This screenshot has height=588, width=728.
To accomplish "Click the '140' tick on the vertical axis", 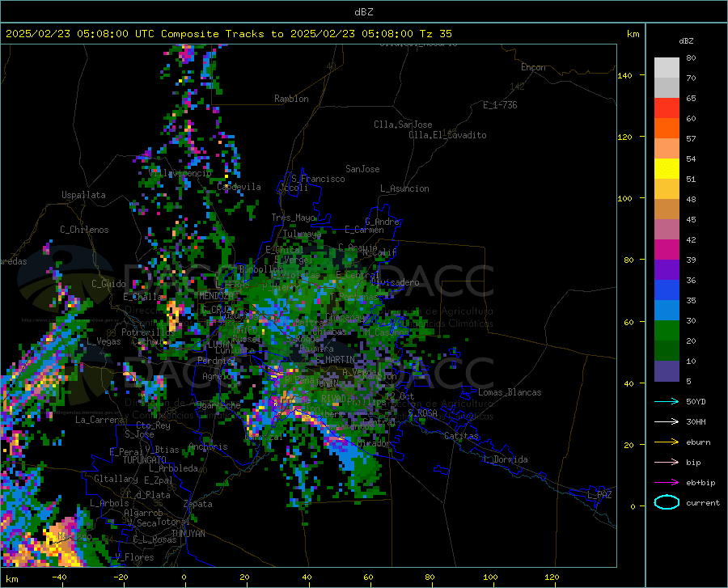I will pos(624,75).
